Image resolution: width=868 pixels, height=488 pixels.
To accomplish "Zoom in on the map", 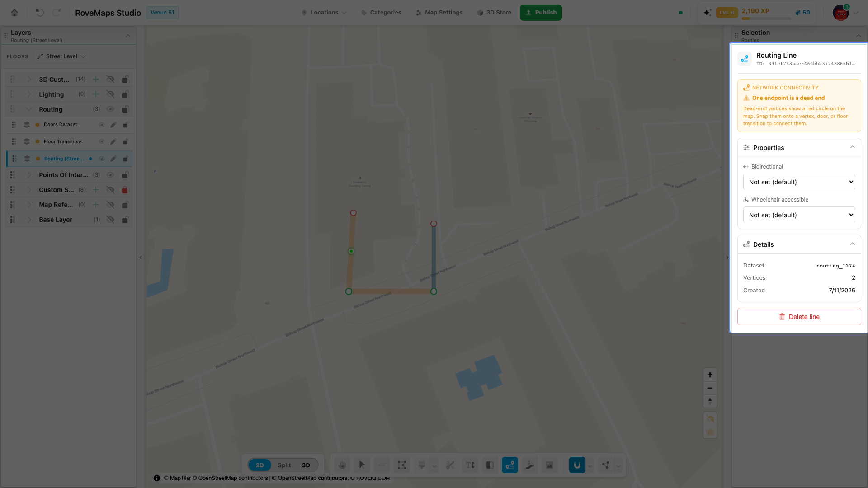I will tap(710, 375).
